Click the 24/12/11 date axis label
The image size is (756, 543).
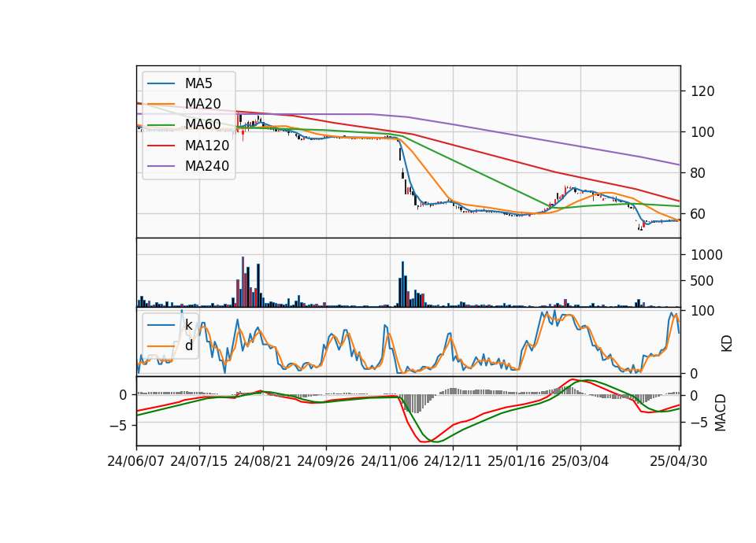point(453,461)
